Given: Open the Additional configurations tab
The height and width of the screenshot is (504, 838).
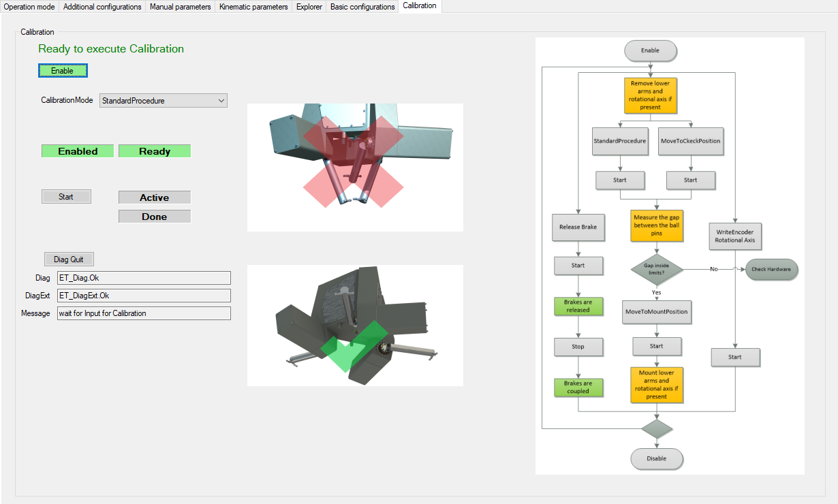Looking at the screenshot, I should 102,7.
